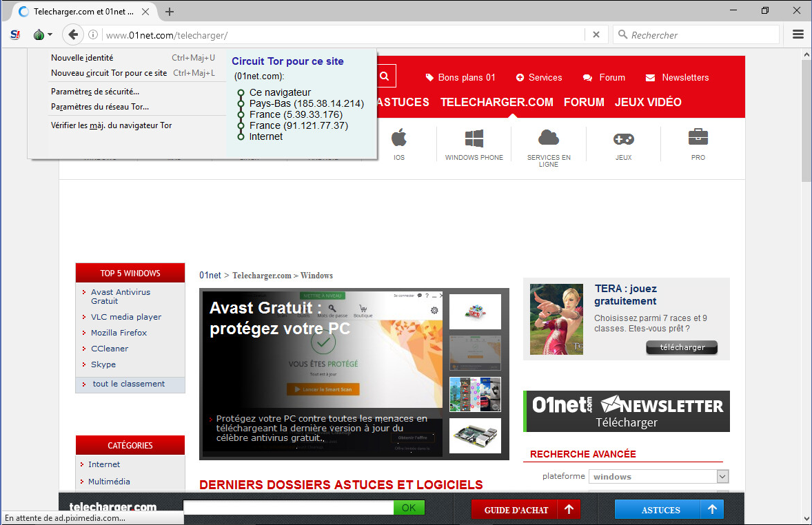Click the Tor onion button icon

coord(39,34)
